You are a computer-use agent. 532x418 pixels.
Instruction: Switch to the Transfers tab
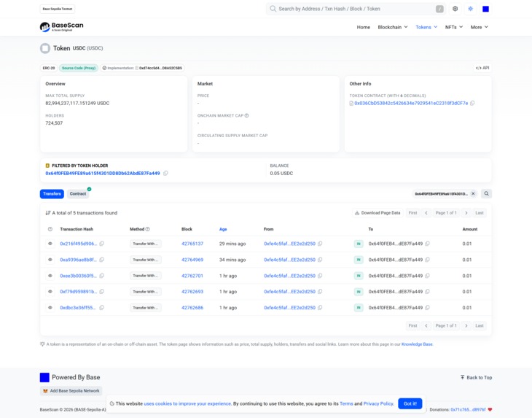click(52, 193)
